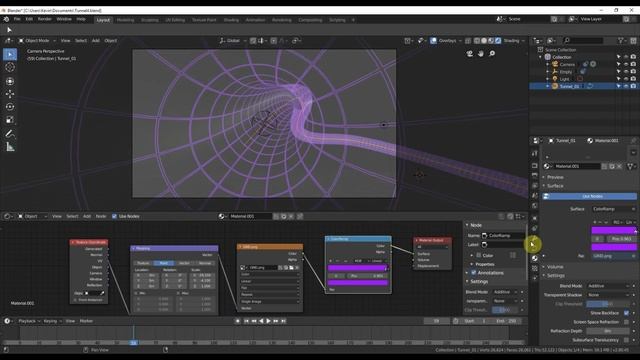Open the File menu
640x360 pixels.
[x=17, y=19]
